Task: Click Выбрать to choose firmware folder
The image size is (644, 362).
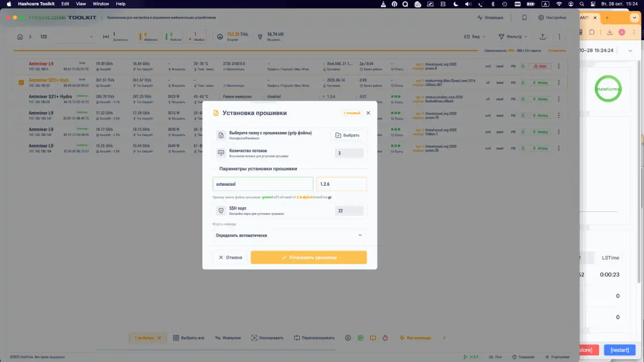Action: (347, 135)
